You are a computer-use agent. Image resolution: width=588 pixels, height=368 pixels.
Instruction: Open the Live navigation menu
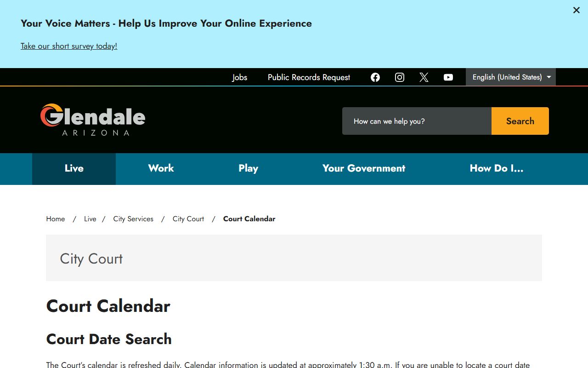74,168
